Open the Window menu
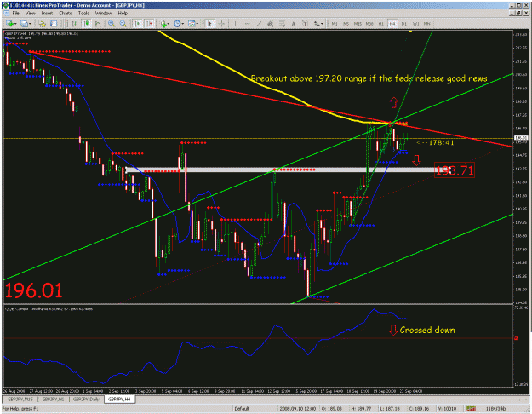532x414 pixels. 103,14
